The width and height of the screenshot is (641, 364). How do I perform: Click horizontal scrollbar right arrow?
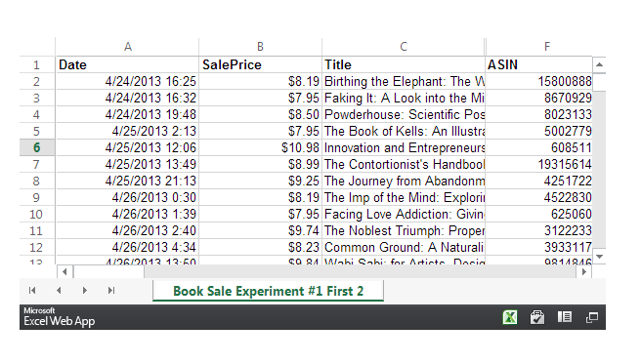click(584, 271)
